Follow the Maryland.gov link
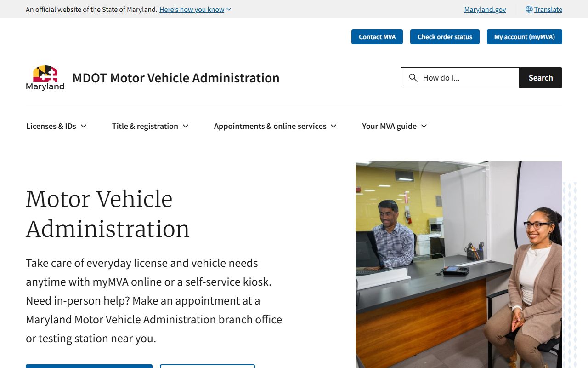Screen dimensions: 588x368 pos(485,9)
